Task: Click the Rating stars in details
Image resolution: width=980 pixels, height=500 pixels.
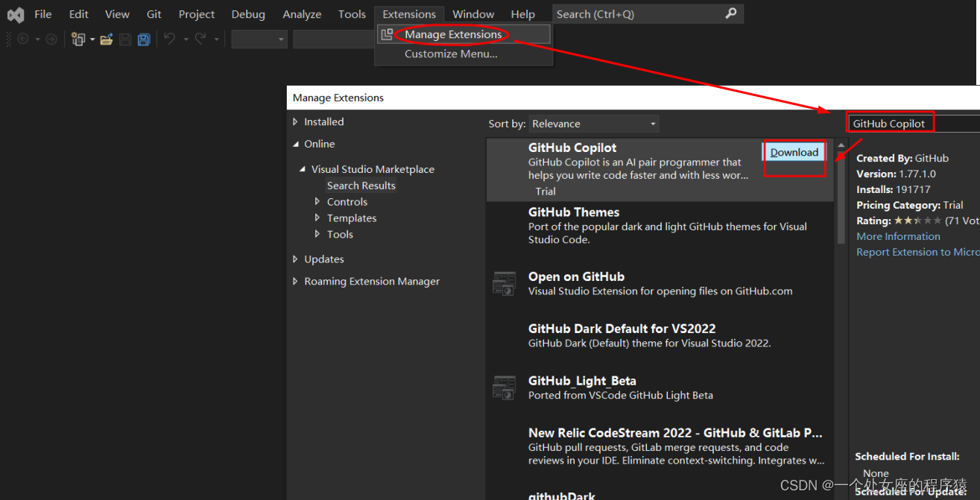Action: (917, 221)
